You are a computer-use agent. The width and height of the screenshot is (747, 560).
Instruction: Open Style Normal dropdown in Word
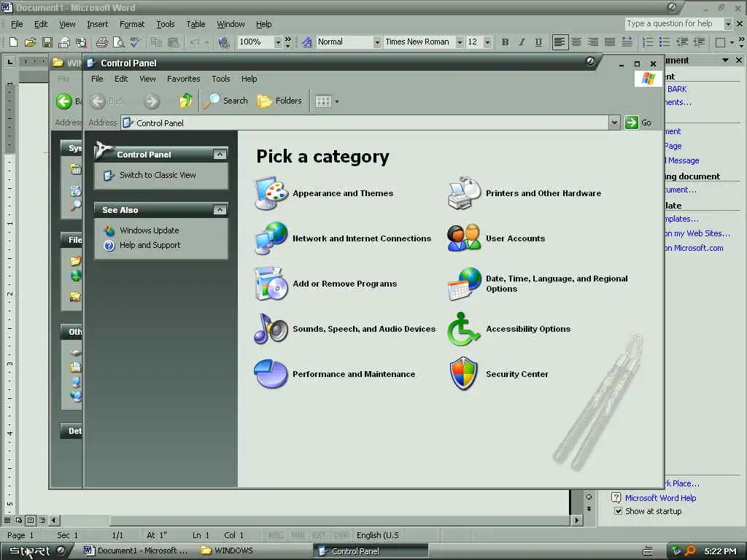(x=377, y=42)
